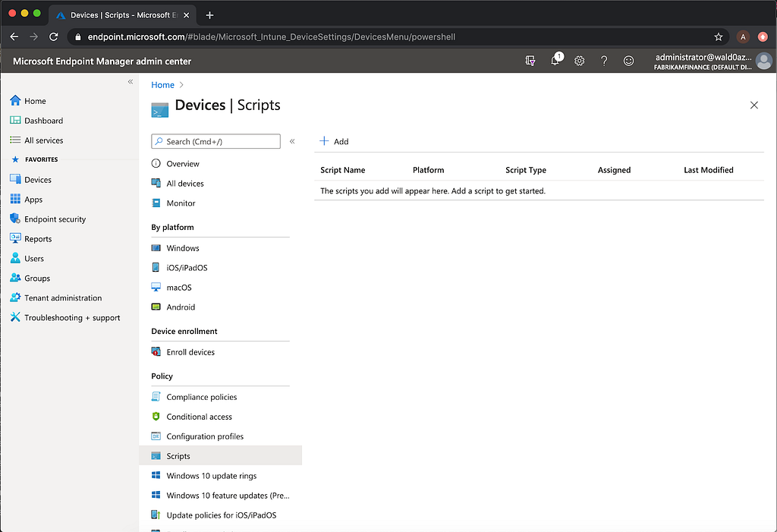The width and height of the screenshot is (777, 532).
Task: Open Devices icon in favorites
Action: pos(15,179)
